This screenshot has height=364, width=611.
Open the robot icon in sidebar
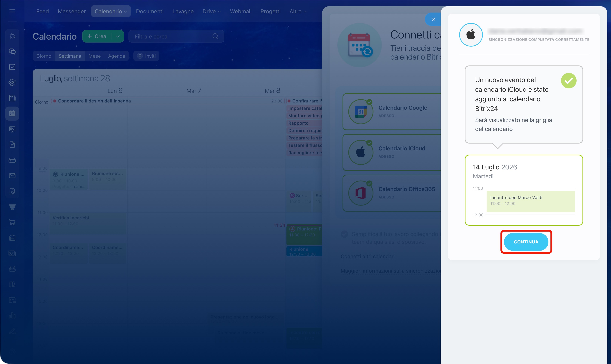12,269
